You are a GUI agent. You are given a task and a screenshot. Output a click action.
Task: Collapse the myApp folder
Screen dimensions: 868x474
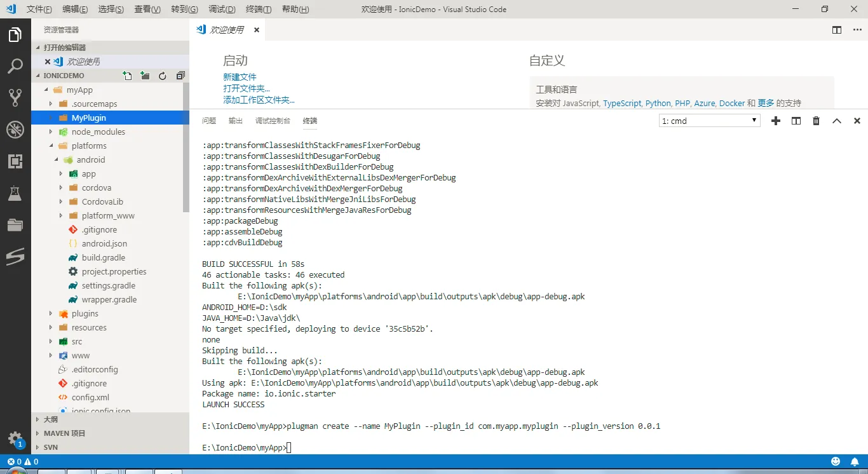point(45,90)
